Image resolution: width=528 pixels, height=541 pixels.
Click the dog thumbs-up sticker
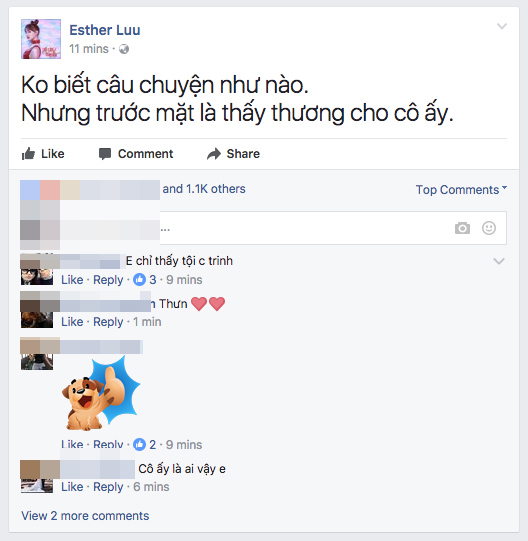101,394
